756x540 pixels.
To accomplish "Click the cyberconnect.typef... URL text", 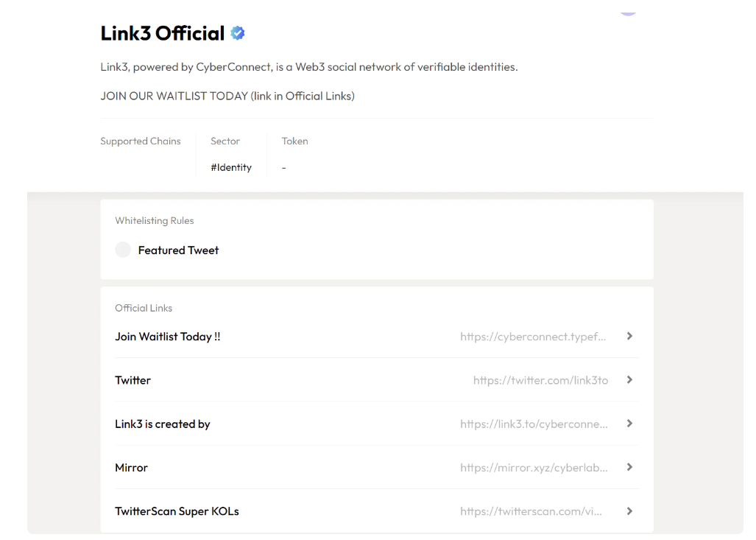I will click(534, 337).
